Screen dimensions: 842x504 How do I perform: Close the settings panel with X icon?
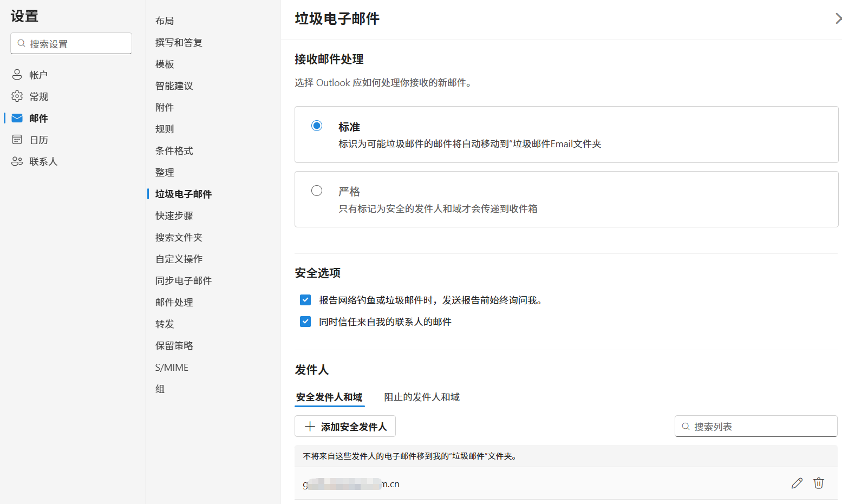click(838, 19)
